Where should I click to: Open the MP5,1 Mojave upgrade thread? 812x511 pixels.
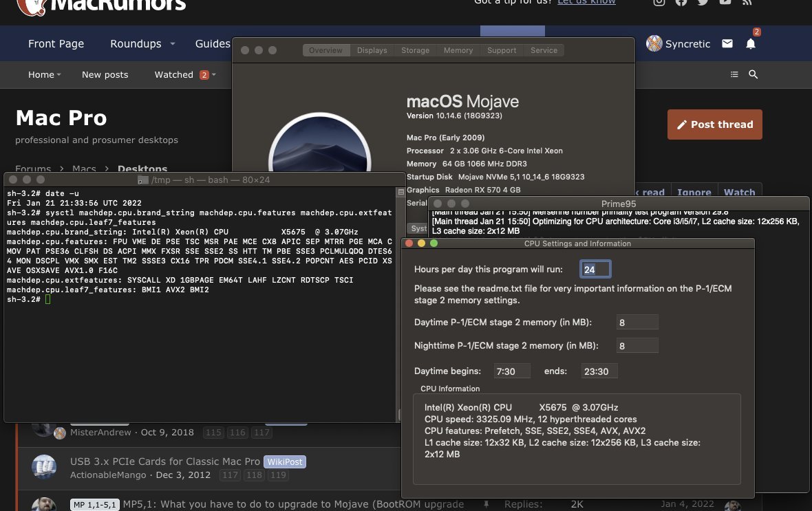pyautogui.click(x=293, y=504)
